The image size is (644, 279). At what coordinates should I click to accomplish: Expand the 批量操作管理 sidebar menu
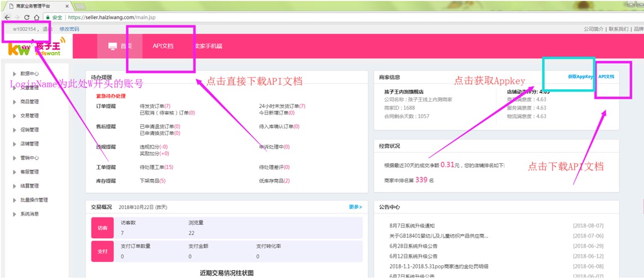click(31, 199)
